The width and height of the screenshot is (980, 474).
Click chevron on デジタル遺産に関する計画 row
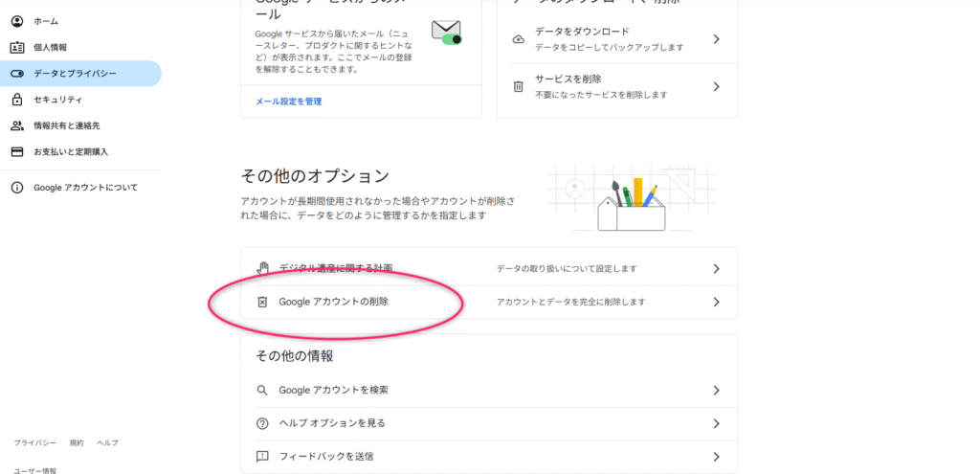(717, 269)
